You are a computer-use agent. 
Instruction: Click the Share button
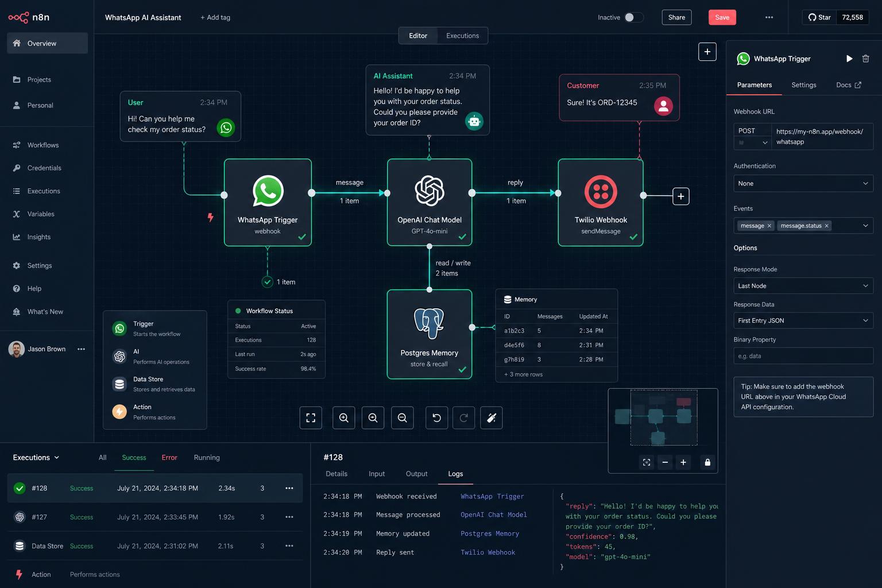pos(676,17)
